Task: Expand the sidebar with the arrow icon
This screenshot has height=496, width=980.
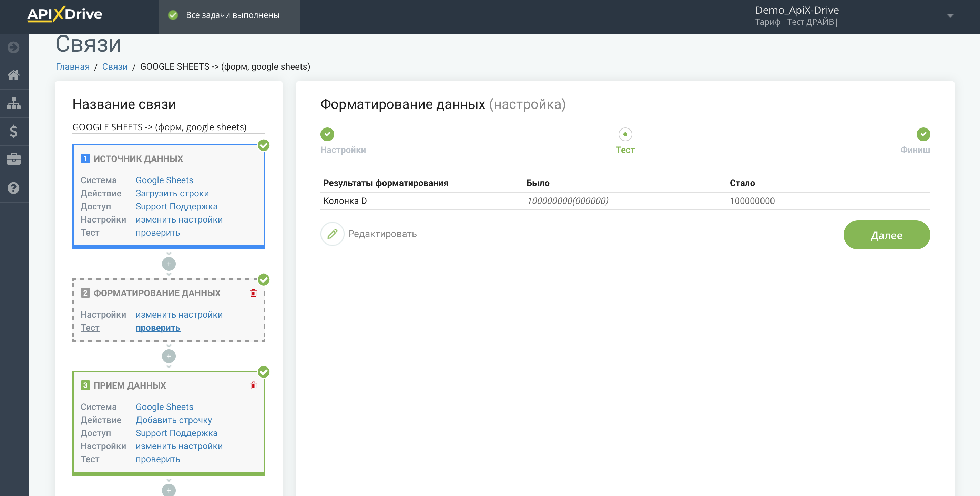Action: [x=14, y=47]
